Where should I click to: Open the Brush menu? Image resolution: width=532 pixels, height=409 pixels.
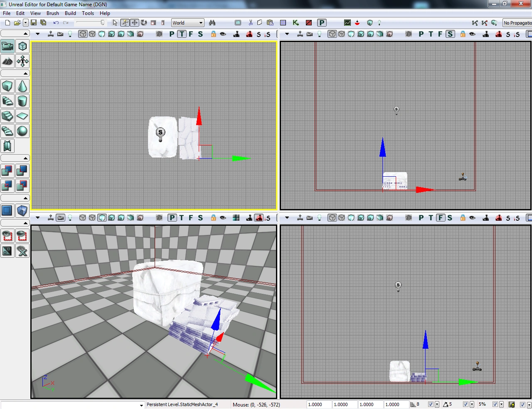click(53, 13)
